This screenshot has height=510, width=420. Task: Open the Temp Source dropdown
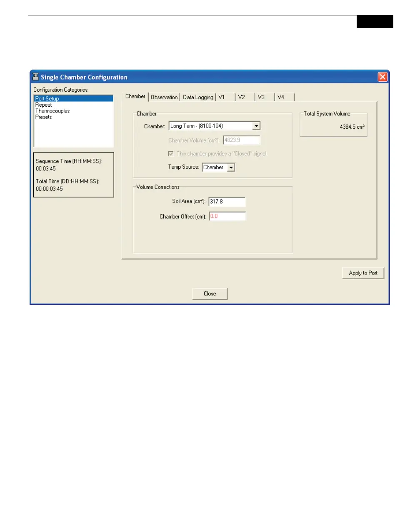point(219,167)
